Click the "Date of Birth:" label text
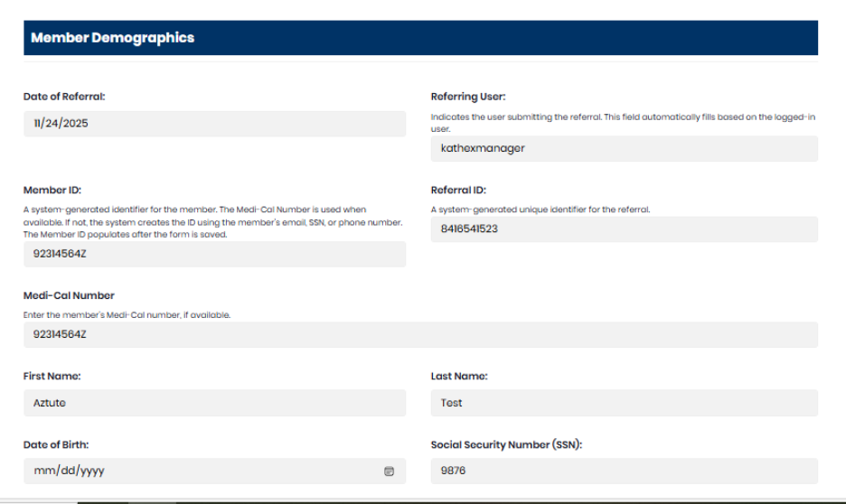 click(56, 444)
